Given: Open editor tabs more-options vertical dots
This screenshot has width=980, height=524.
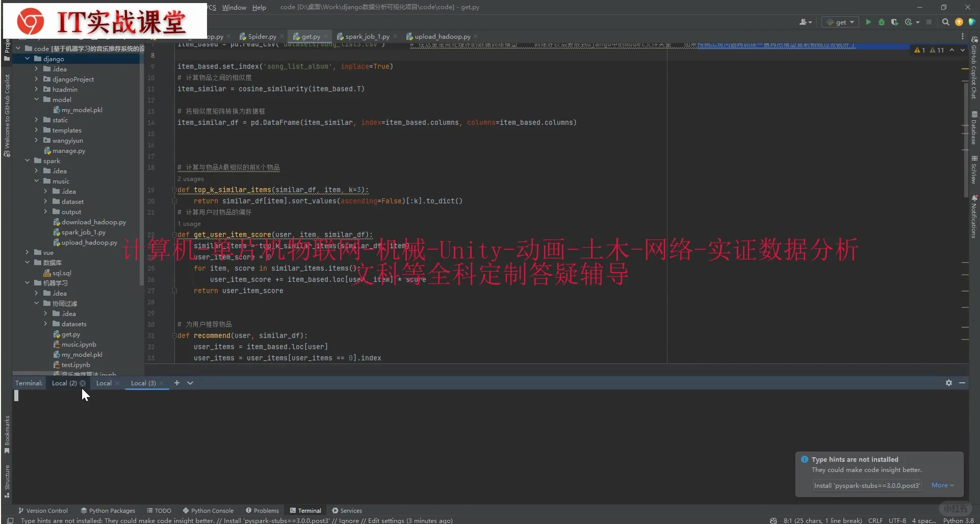Looking at the screenshot, I should click(x=963, y=37).
